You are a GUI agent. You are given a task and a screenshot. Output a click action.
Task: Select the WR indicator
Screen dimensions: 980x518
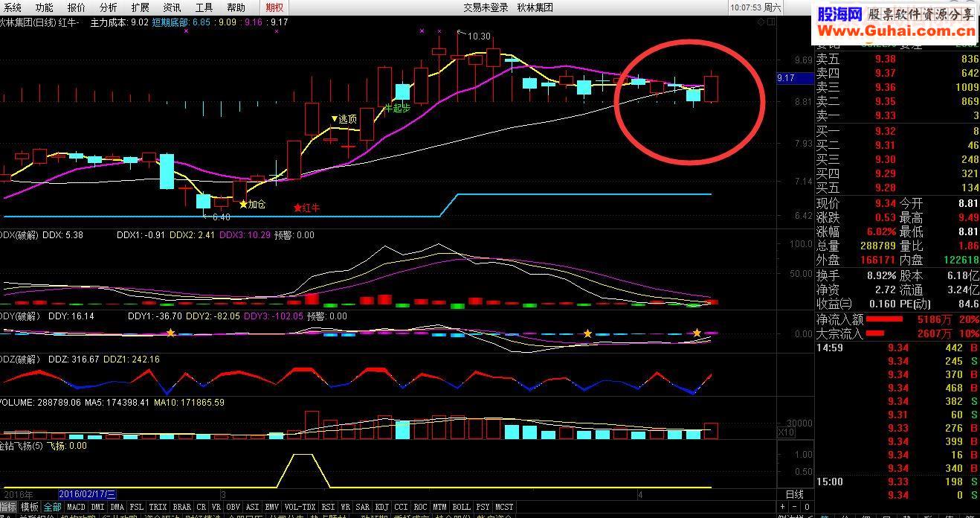point(346,508)
